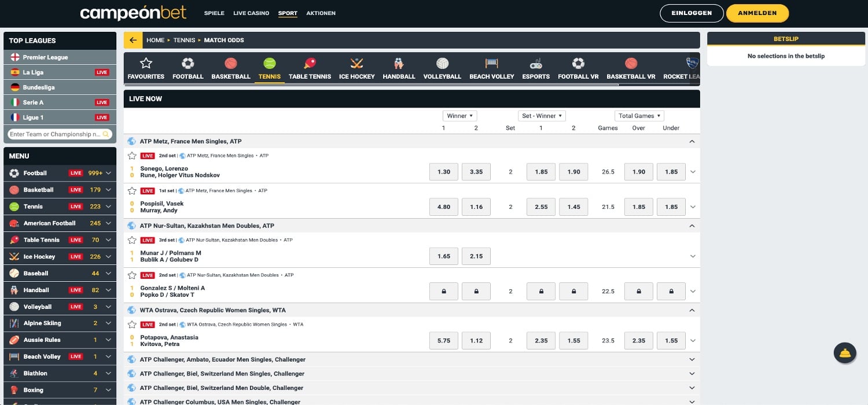Open Biathlon in the sidebar menu
This screenshot has width=868, height=405.
[60, 373]
